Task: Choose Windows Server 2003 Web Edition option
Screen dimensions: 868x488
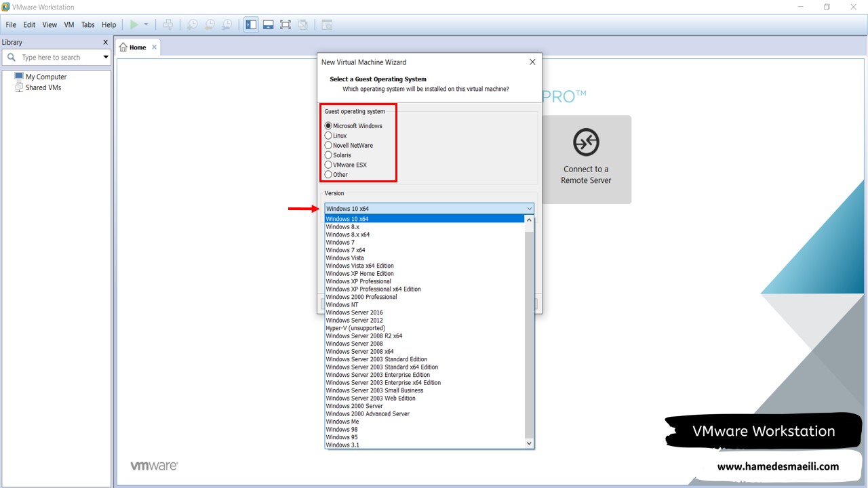Action: coord(425,399)
